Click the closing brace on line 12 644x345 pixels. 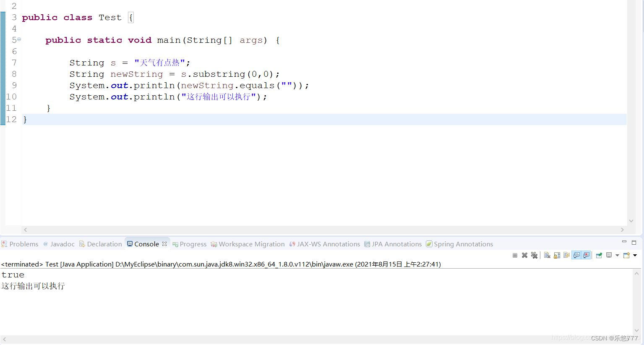(x=25, y=120)
